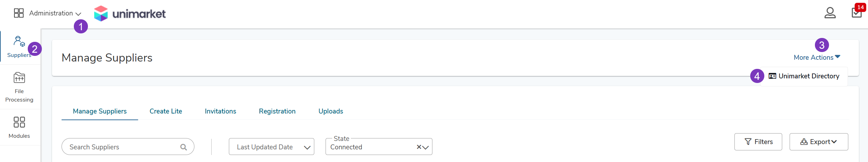Click the Filters button
The width and height of the screenshot is (868, 162).
pyautogui.click(x=758, y=142)
